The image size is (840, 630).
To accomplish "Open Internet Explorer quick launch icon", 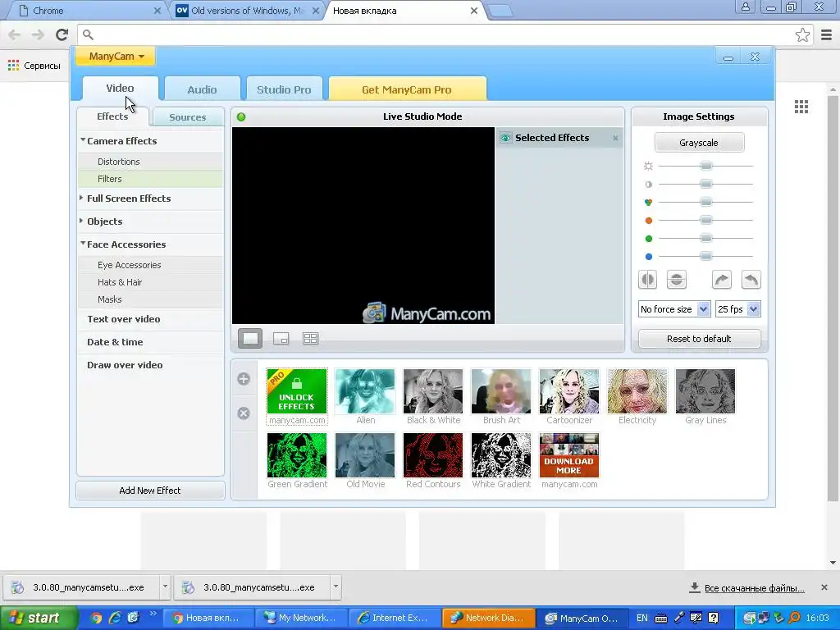I will pyautogui.click(x=115, y=619).
